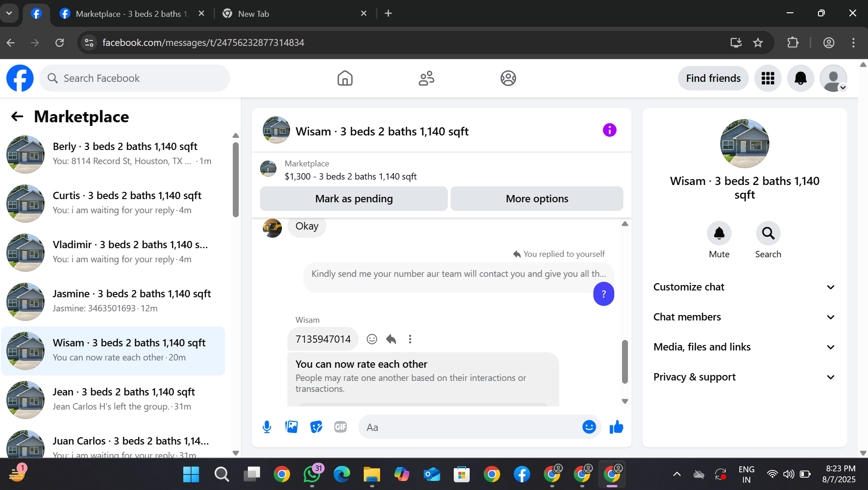Select the pinned Facebook tab
The height and width of the screenshot is (490, 868).
[x=36, y=14]
